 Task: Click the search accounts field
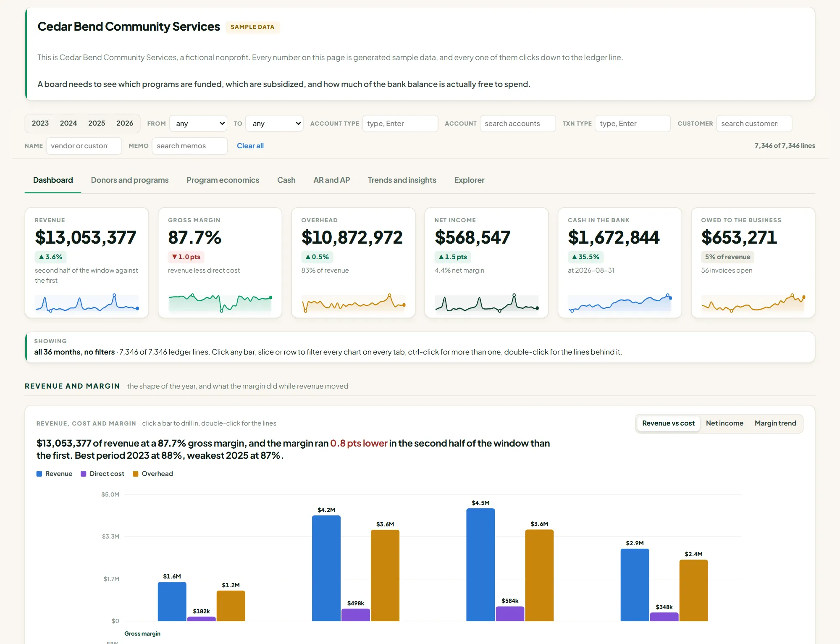(518, 124)
